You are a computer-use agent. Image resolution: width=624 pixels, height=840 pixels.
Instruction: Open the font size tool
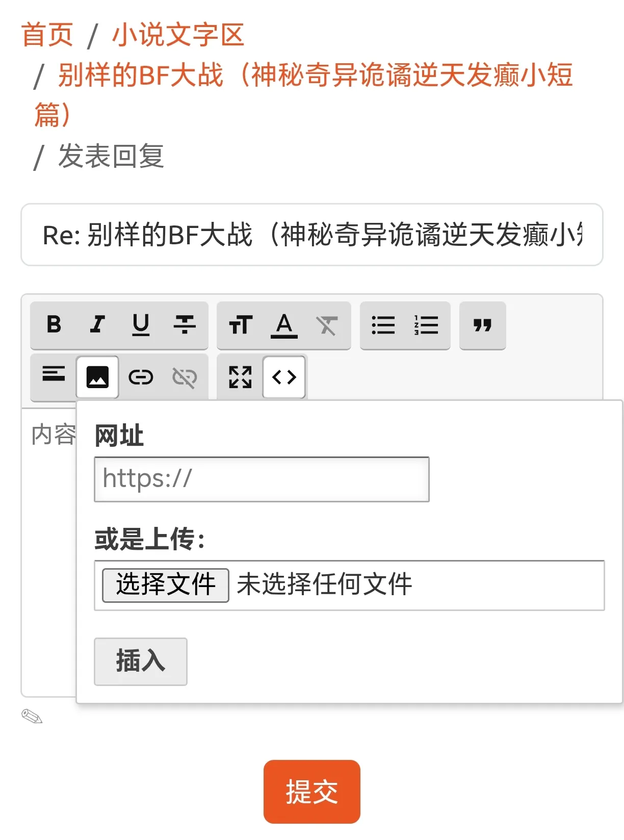(x=240, y=324)
